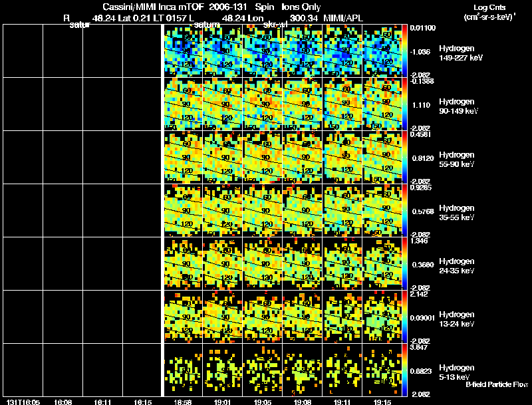The height and width of the screenshot is (405, 532).
Task: Click the B-field Particle Flow label
Action: point(497,384)
